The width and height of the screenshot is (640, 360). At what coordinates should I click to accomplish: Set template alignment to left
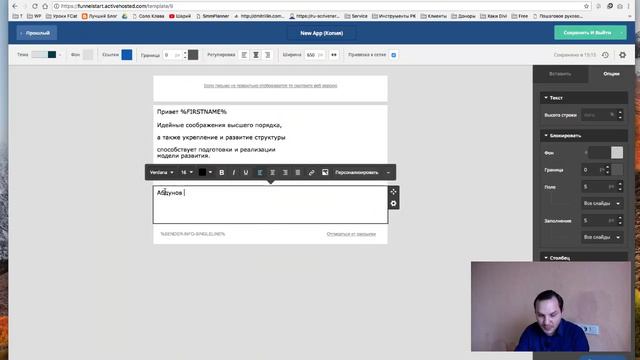(x=244, y=55)
